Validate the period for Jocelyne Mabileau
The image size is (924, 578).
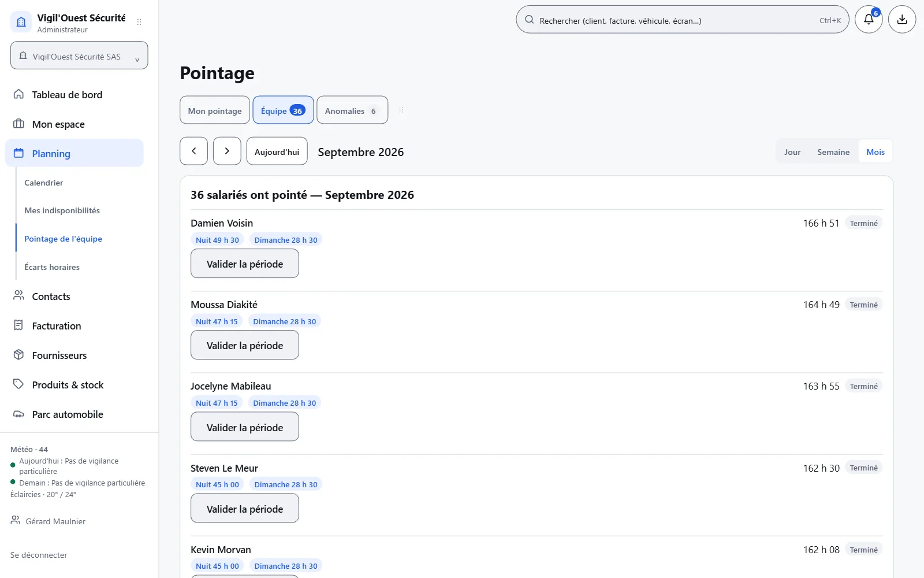245,427
